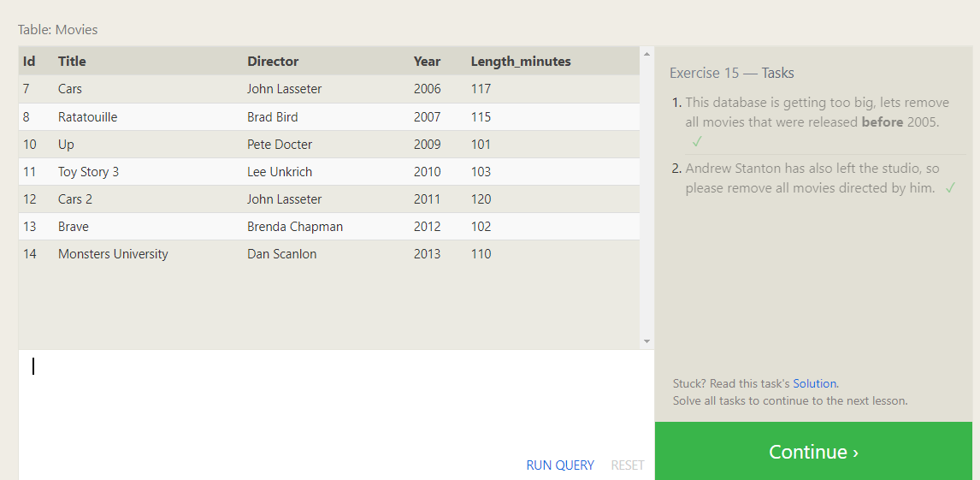Click the Toy Story 3 title cell
980x480 pixels.
pos(88,172)
